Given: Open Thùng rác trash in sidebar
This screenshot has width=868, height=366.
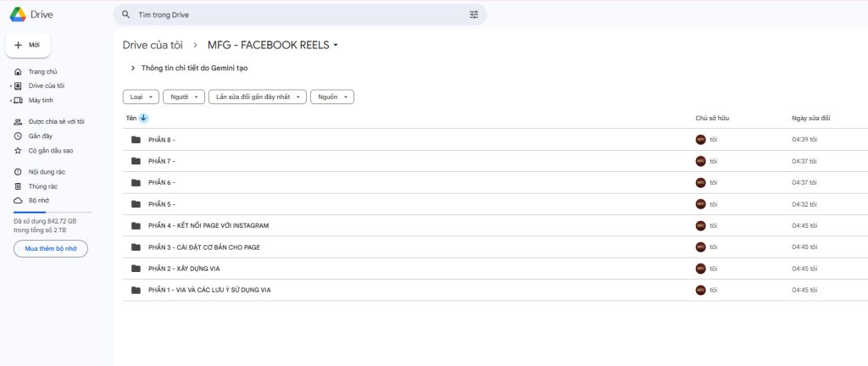Looking at the screenshot, I should [42, 186].
